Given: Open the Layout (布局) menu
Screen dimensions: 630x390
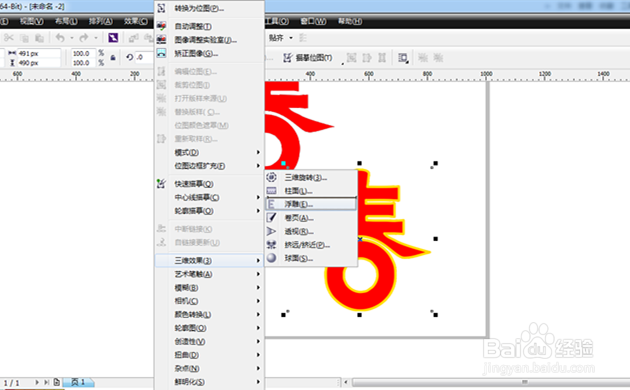Looking at the screenshot, I should (x=66, y=21).
